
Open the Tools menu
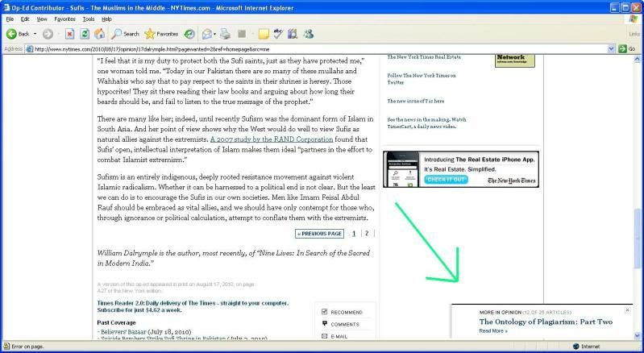(89, 19)
